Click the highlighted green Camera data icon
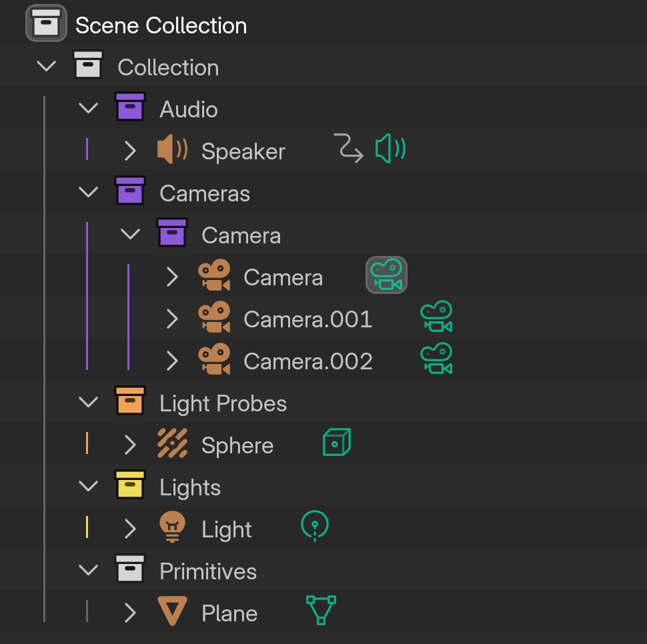 pyautogui.click(x=387, y=275)
